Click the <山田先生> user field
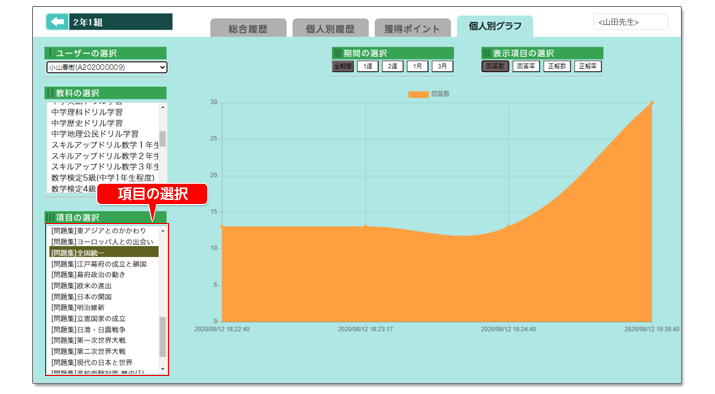The width and height of the screenshot is (715, 394). 631,22
